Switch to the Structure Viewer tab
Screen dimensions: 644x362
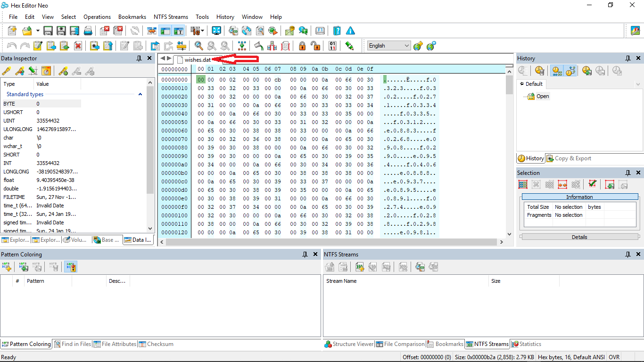click(x=349, y=344)
